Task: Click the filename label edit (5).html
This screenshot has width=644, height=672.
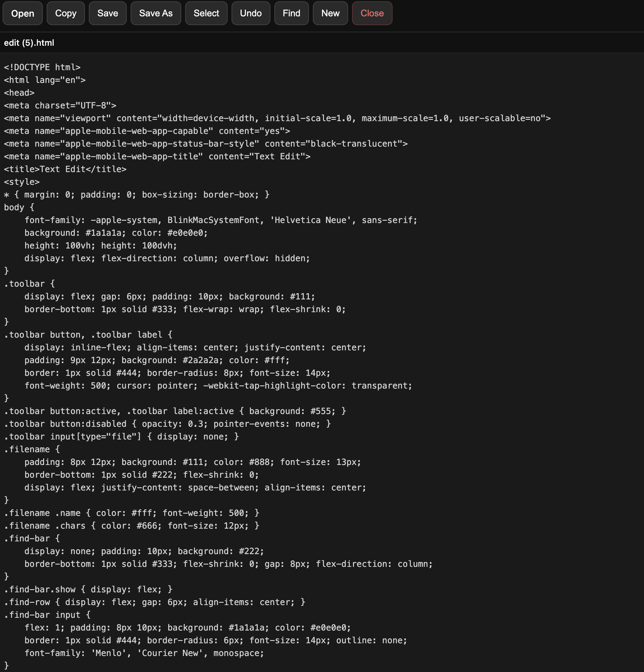Action: [29, 43]
